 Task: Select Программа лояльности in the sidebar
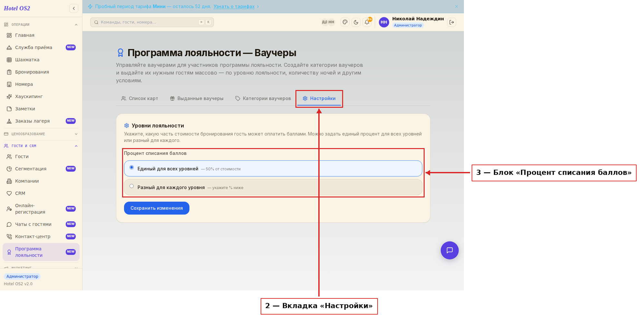point(41,252)
